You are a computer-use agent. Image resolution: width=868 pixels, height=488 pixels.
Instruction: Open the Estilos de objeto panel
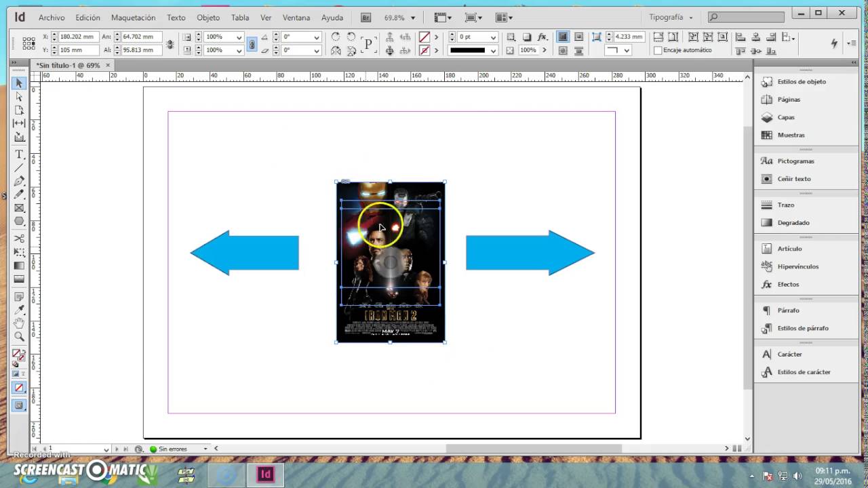802,81
